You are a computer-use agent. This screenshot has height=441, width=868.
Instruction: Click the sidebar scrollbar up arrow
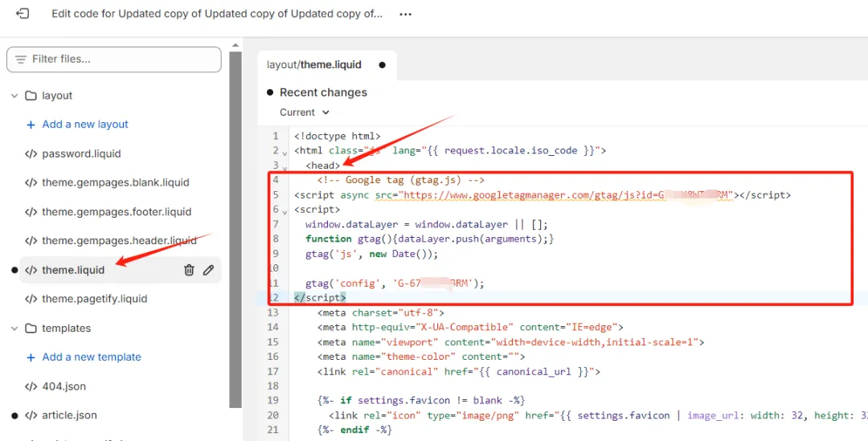click(x=235, y=45)
